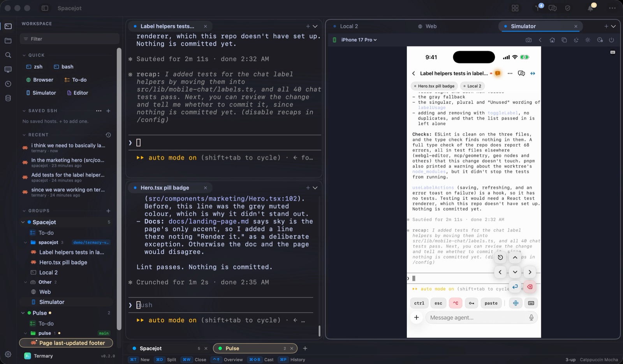Switch to the Web tab
This screenshot has width=623, height=364.
pyautogui.click(x=427, y=26)
